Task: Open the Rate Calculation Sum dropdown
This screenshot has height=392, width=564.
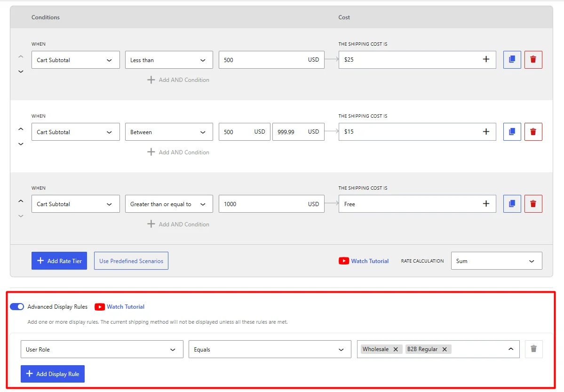Action: [496, 261]
